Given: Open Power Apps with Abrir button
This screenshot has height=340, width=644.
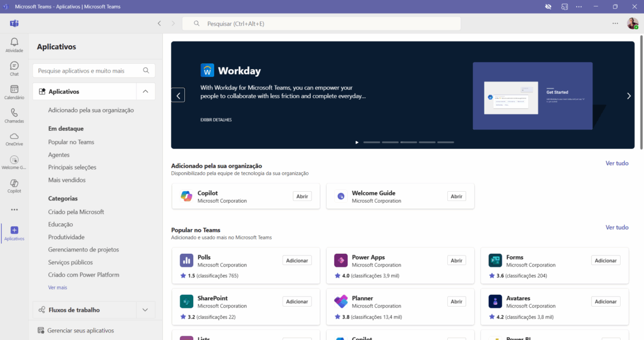Looking at the screenshot, I should tap(456, 261).
